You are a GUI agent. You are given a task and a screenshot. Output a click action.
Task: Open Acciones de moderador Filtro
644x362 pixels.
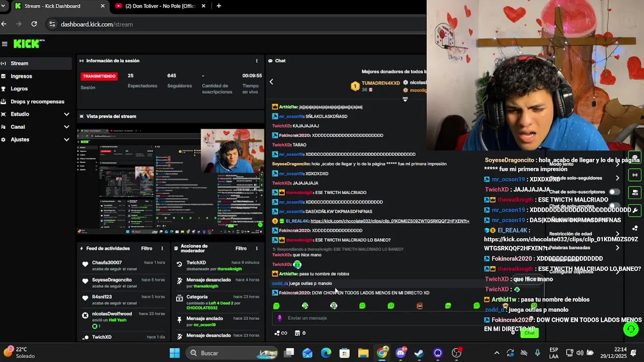241,248
